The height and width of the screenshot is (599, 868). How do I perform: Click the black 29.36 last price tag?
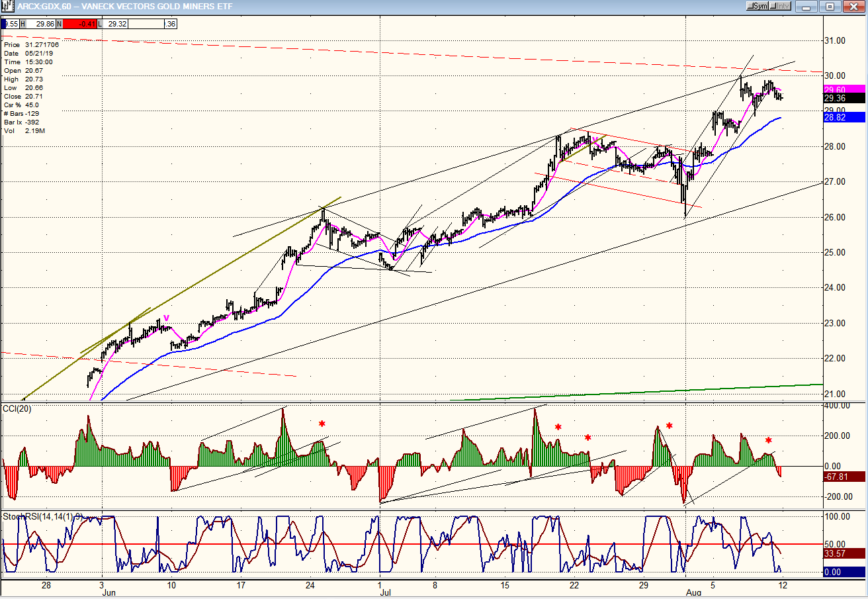pyautogui.click(x=842, y=98)
